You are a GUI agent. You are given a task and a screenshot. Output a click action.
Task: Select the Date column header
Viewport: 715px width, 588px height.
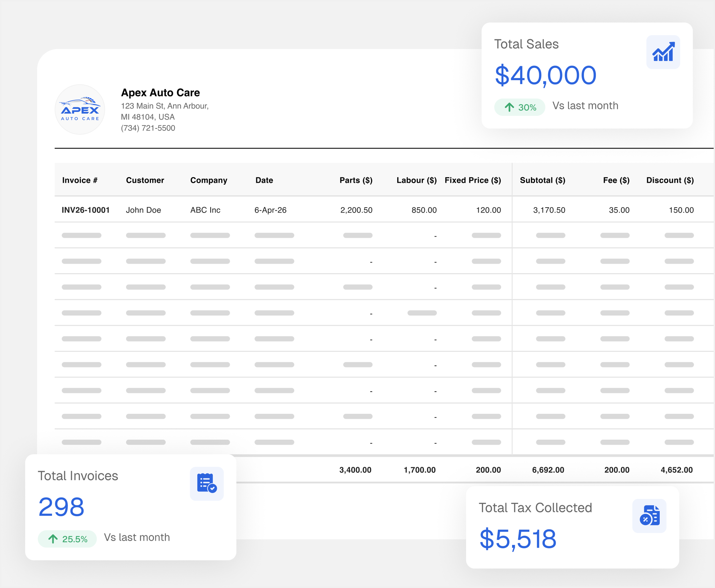click(x=264, y=180)
